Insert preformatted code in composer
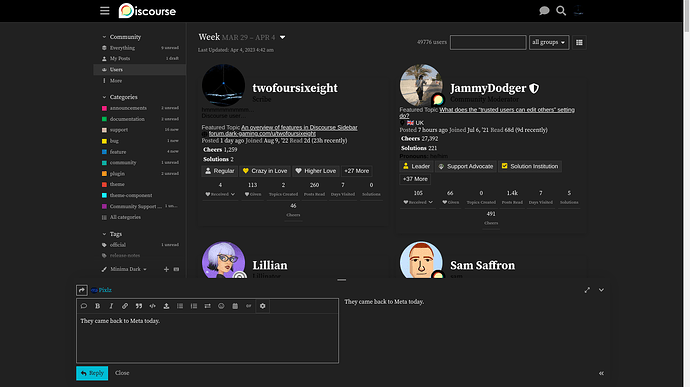Screen dimensions: 690x387 (x=152, y=306)
